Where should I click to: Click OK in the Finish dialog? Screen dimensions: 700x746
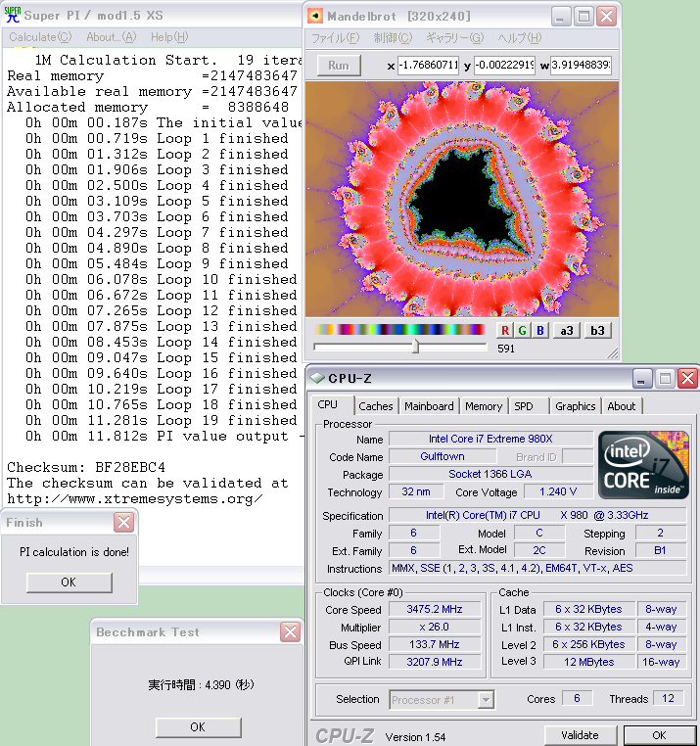click(69, 583)
